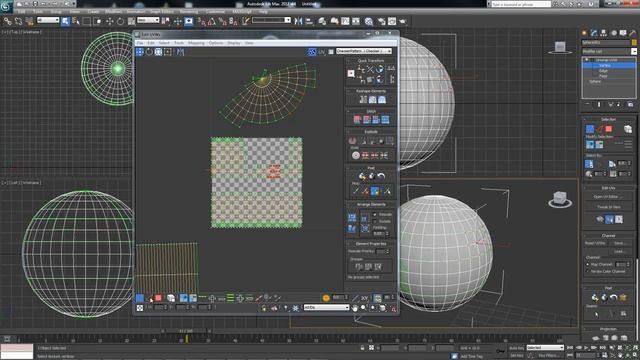Select the Vertex Color Channel radio button
640x360 pixels.
coord(588,271)
